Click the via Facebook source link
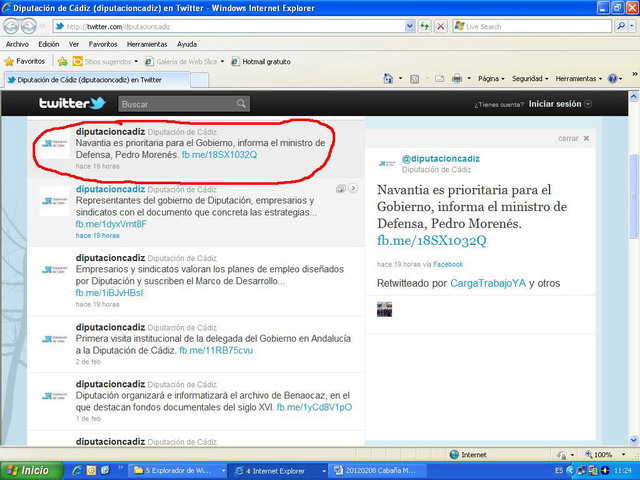The width and height of the screenshot is (640, 480). click(x=448, y=264)
